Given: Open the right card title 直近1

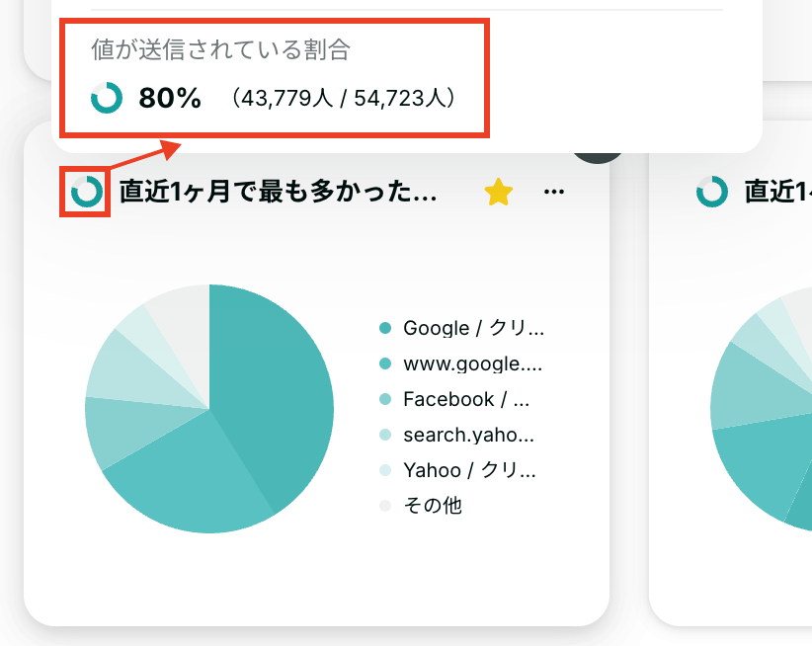Looking at the screenshot, I should [x=777, y=192].
